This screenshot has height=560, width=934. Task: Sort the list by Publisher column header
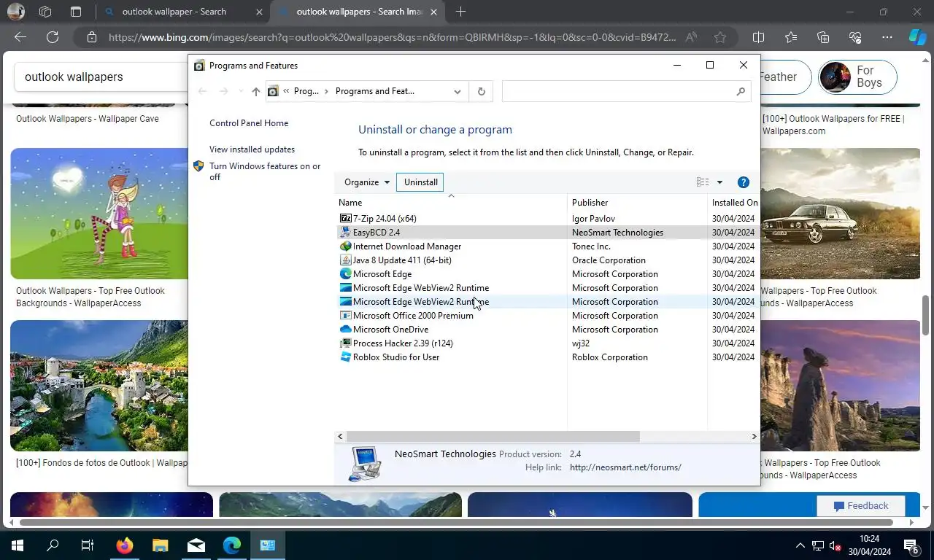tap(637, 203)
